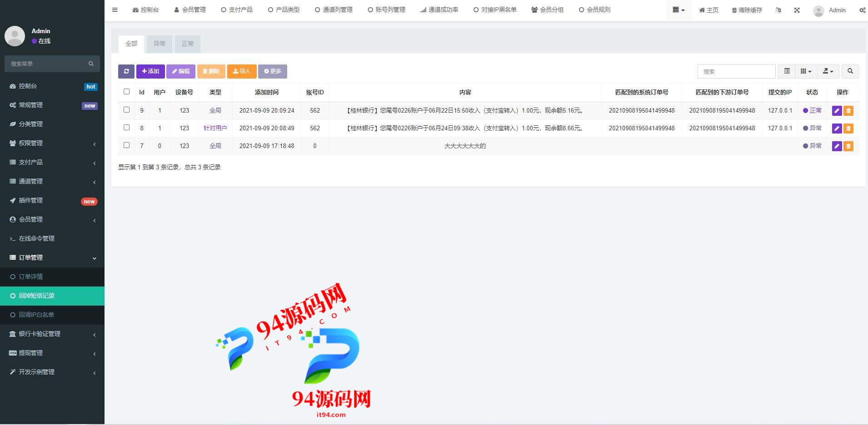Click the Admin avatar in the top bar
Image resolution: width=868 pixels, height=425 pixels.
click(818, 10)
